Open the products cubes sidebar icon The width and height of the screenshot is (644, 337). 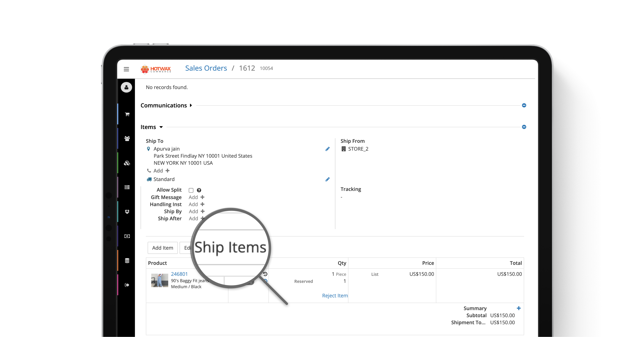coord(127,163)
